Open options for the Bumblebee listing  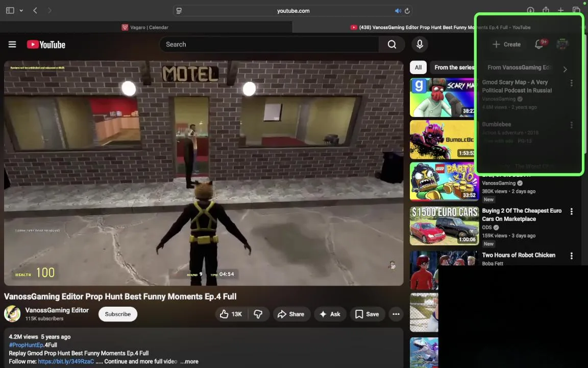click(571, 125)
